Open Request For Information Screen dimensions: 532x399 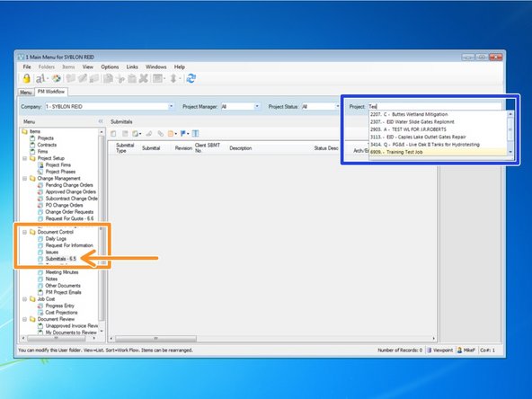(x=69, y=245)
